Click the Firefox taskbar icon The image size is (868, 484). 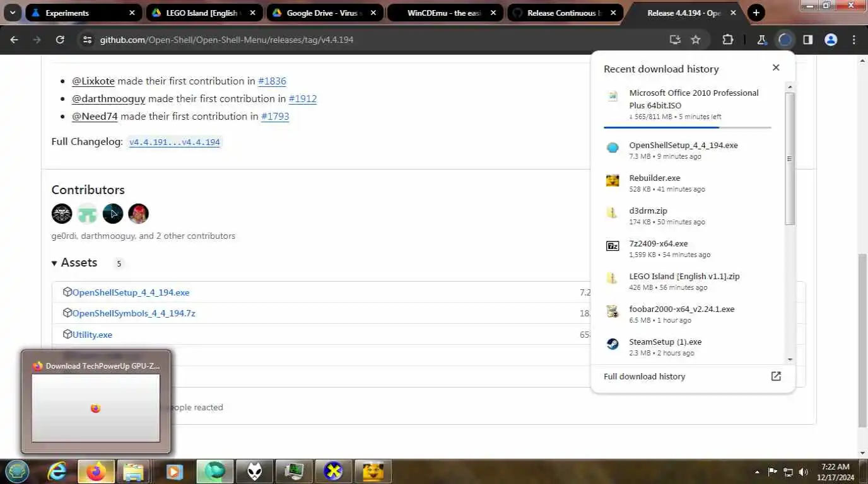pos(96,471)
